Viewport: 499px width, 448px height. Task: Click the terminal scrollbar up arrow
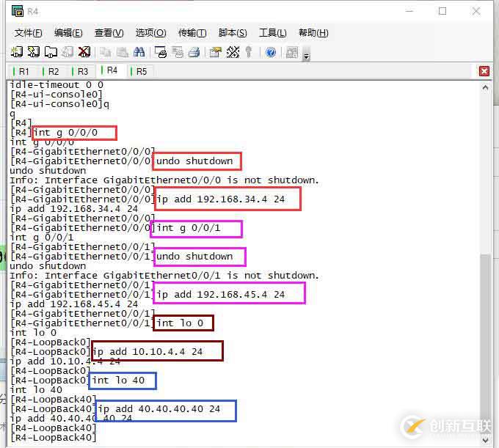pos(485,87)
